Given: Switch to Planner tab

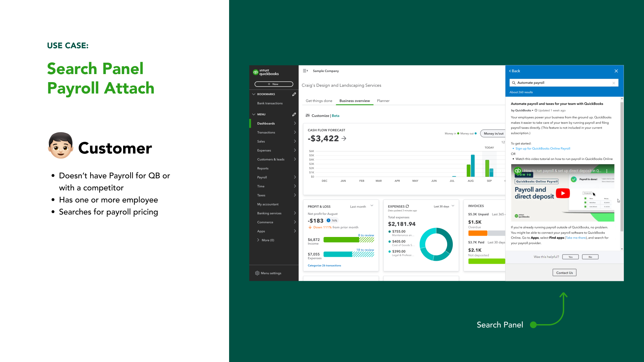Looking at the screenshot, I should pyautogui.click(x=383, y=101).
